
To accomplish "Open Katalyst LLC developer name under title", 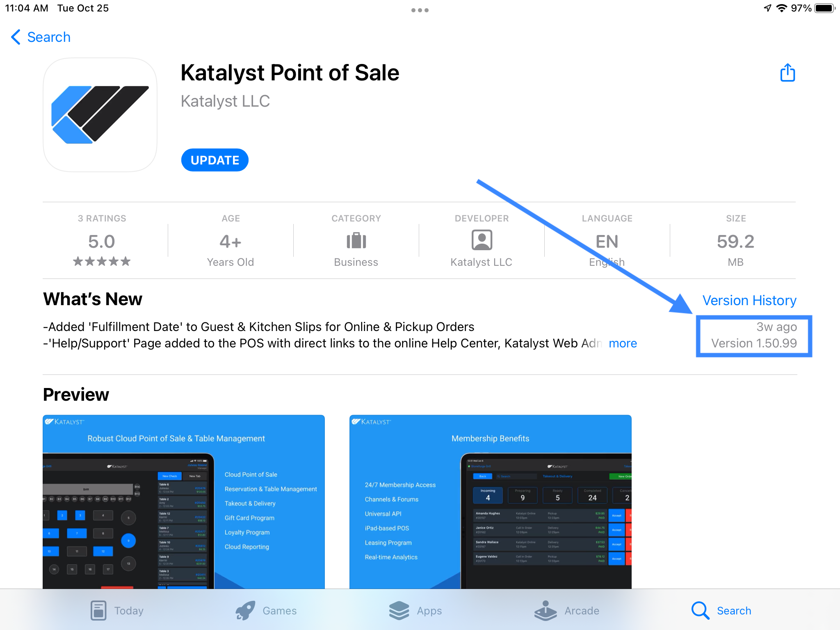I will click(x=225, y=101).
